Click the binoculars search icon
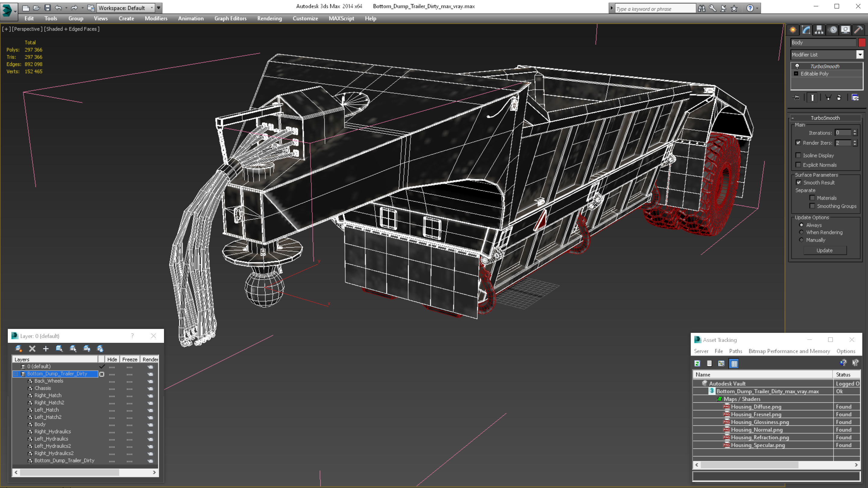The width and height of the screenshot is (868, 488). pos(702,8)
